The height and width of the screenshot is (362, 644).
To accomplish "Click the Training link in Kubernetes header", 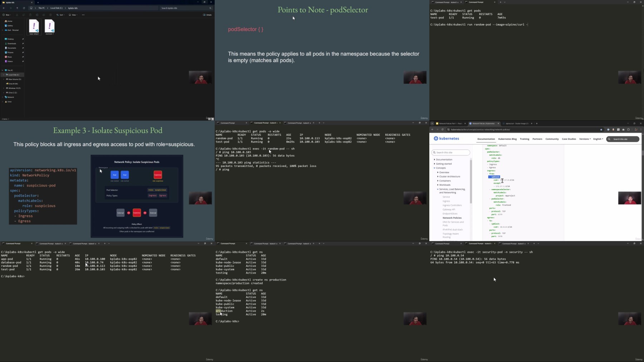I will coord(525,139).
